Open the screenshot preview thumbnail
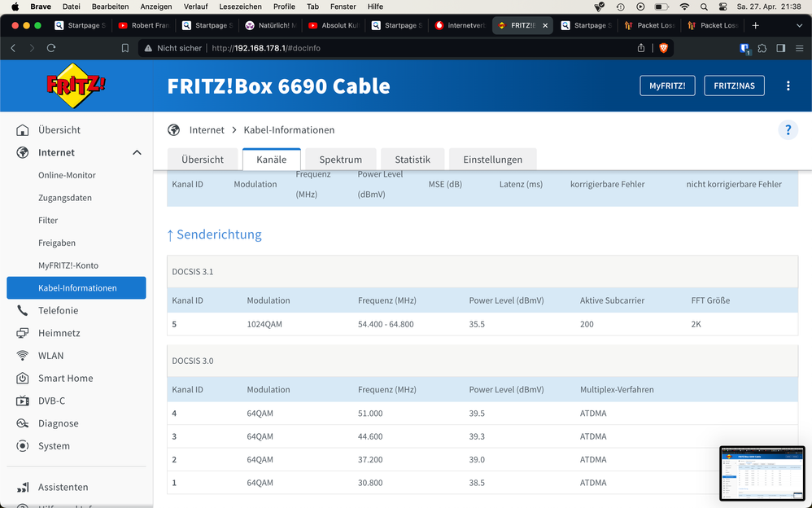812x508 pixels. [x=762, y=473]
